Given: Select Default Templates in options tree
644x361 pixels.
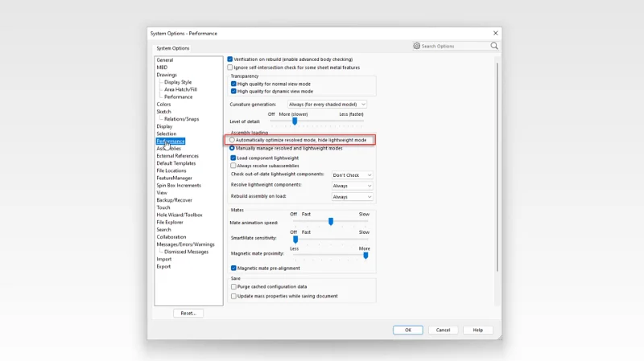Looking at the screenshot, I should (x=176, y=163).
